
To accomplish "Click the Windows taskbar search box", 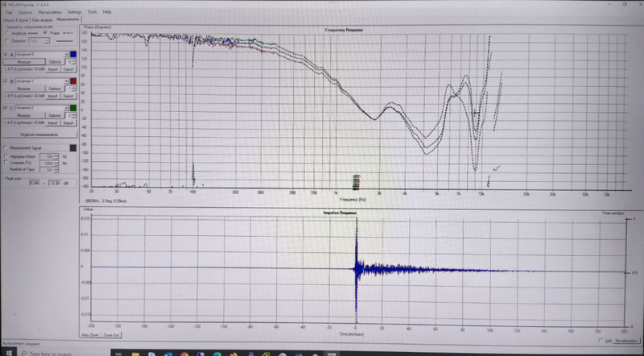I will point(64,353).
